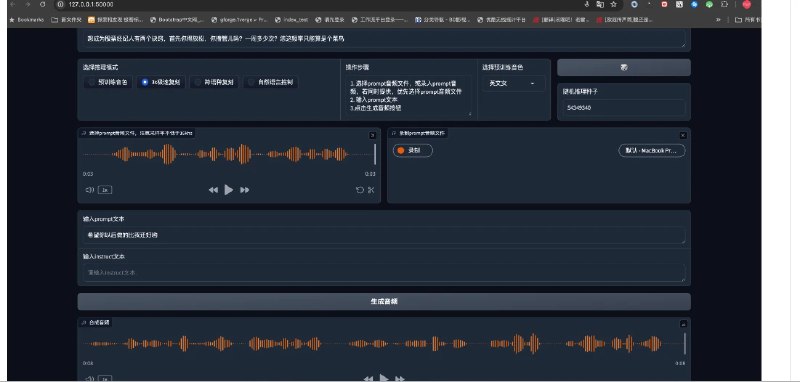Select the 自然语言控制 inference mode
Screen dimensions: 800x382
[271, 82]
